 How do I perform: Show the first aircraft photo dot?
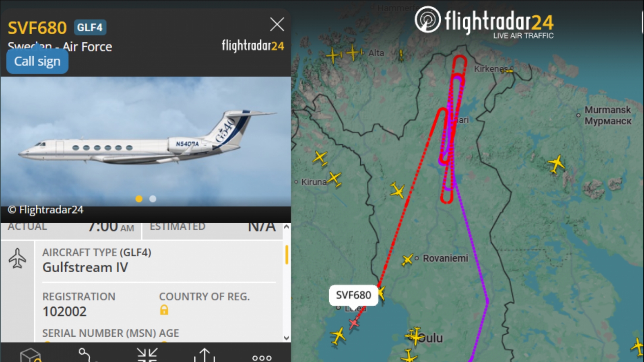coord(139,199)
